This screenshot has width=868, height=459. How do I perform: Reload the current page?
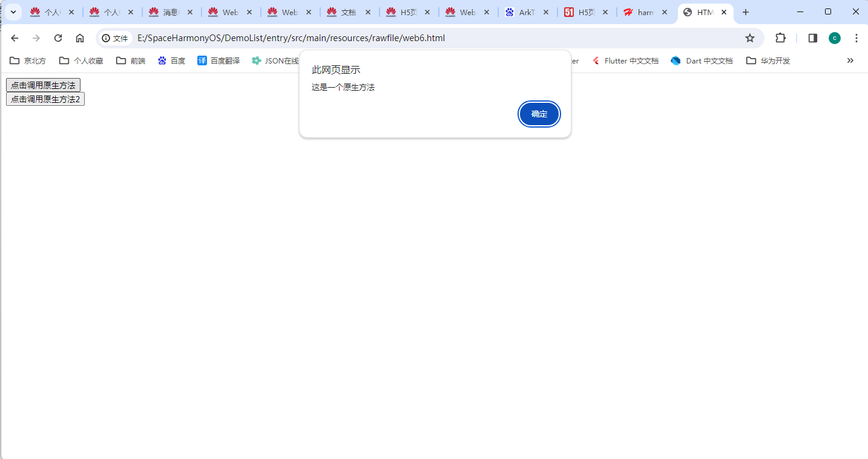point(58,38)
